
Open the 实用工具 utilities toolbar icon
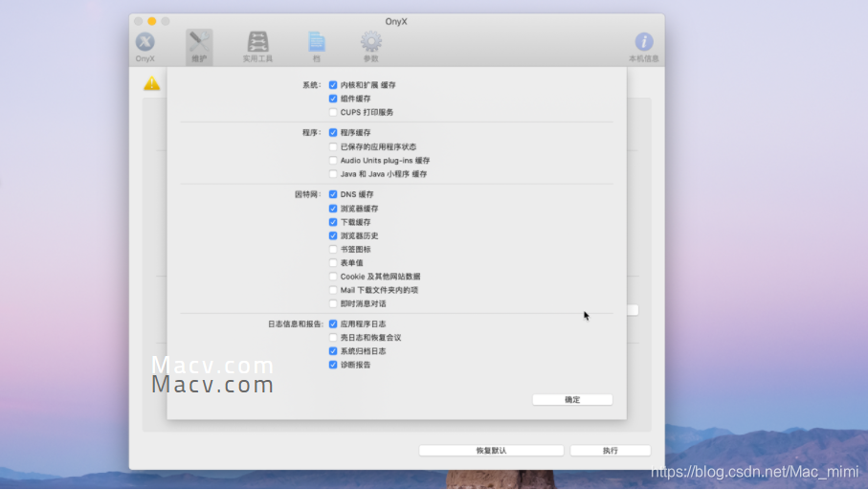258,47
